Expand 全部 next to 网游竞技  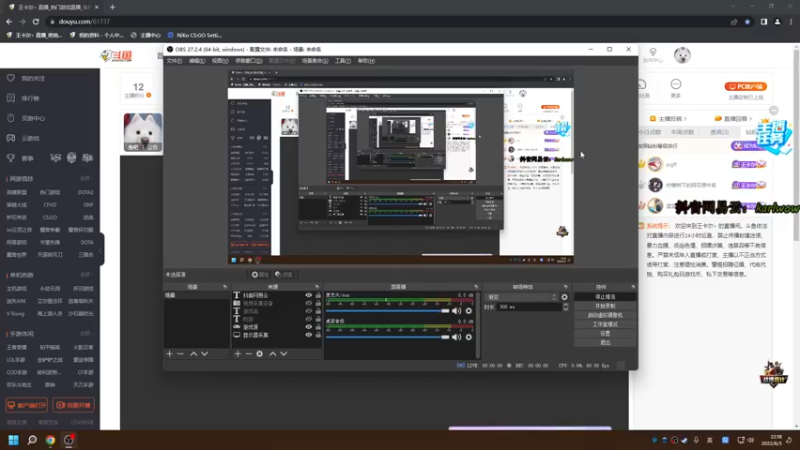point(86,179)
